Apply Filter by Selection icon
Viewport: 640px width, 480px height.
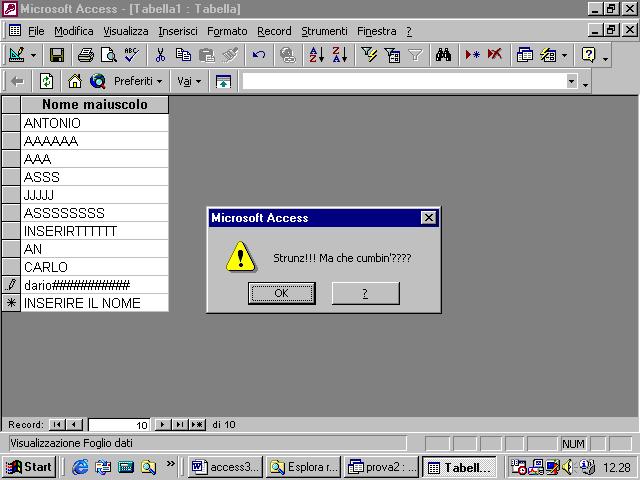pyautogui.click(x=369, y=55)
